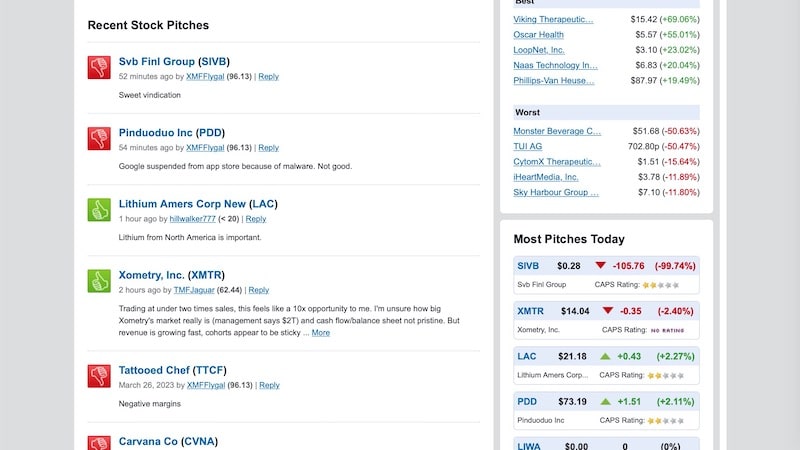Screen dimensions: 800x450
Task: Open the Carvana Co (CVNA) pitch title
Action: [168, 441]
